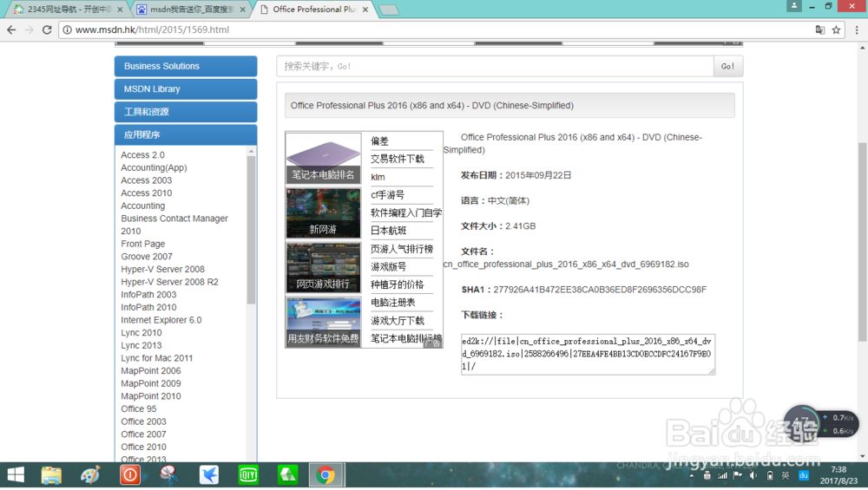Close the 2345网址导航 tab
This screenshot has width=868, height=490.
(120, 10)
